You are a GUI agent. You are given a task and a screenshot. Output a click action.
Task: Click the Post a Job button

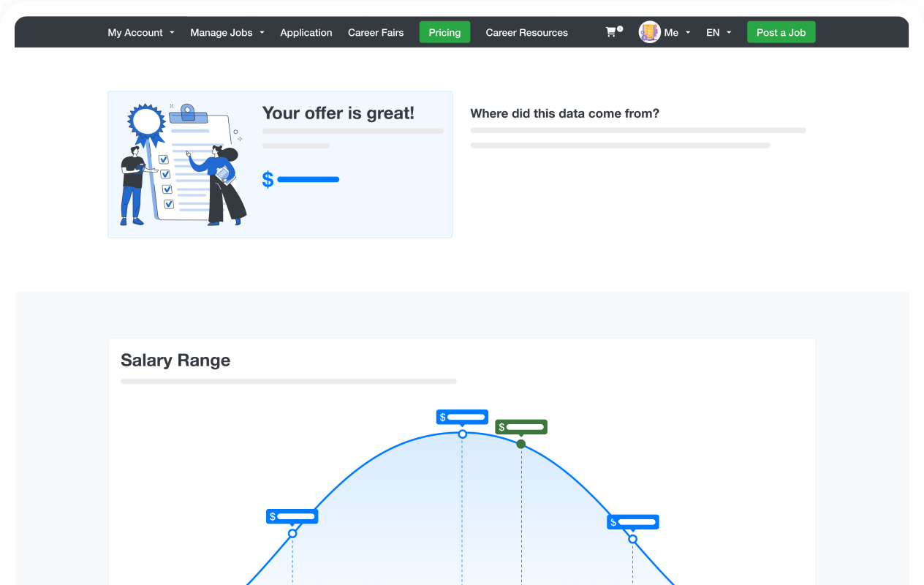point(781,32)
